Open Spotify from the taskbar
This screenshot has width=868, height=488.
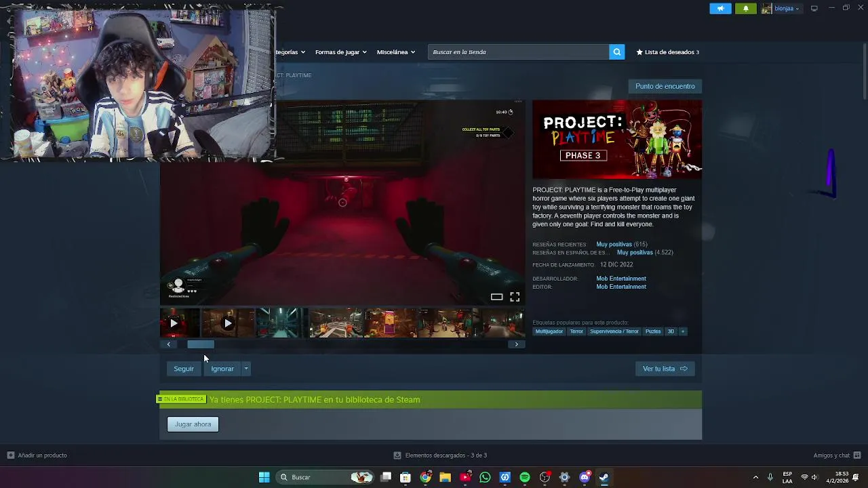525,477
